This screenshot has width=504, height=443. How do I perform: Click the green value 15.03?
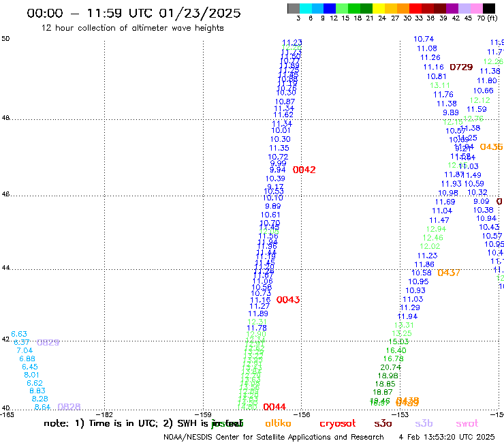pyautogui.click(x=398, y=341)
